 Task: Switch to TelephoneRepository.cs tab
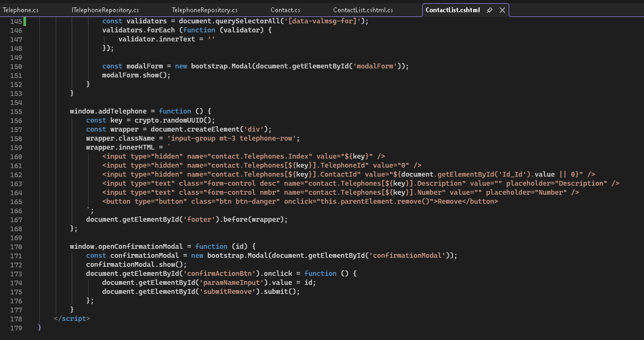pos(205,10)
